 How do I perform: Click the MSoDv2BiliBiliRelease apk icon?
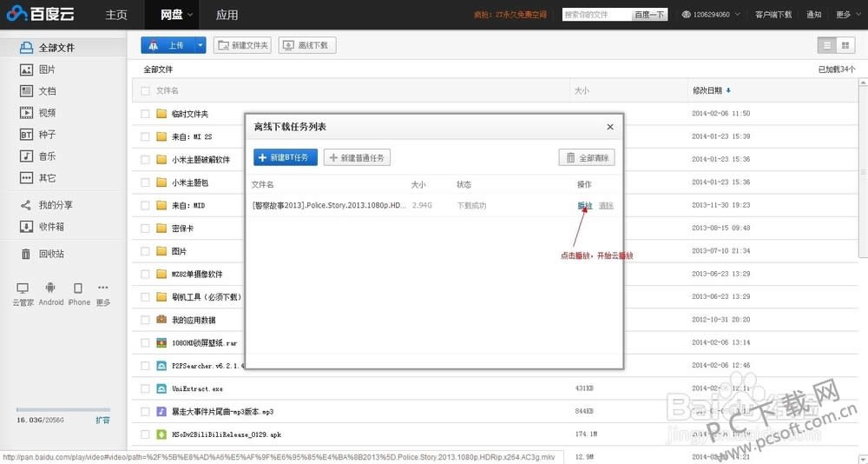[x=161, y=434]
